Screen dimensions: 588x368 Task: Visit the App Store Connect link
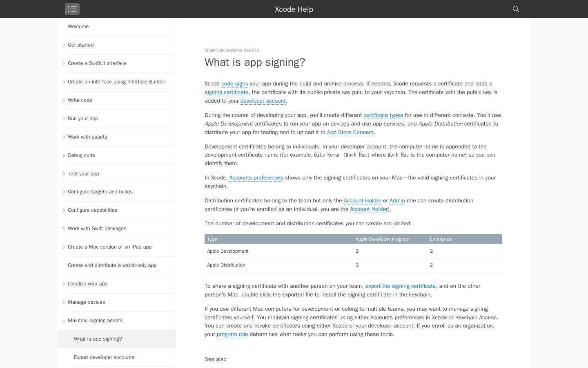pos(350,132)
